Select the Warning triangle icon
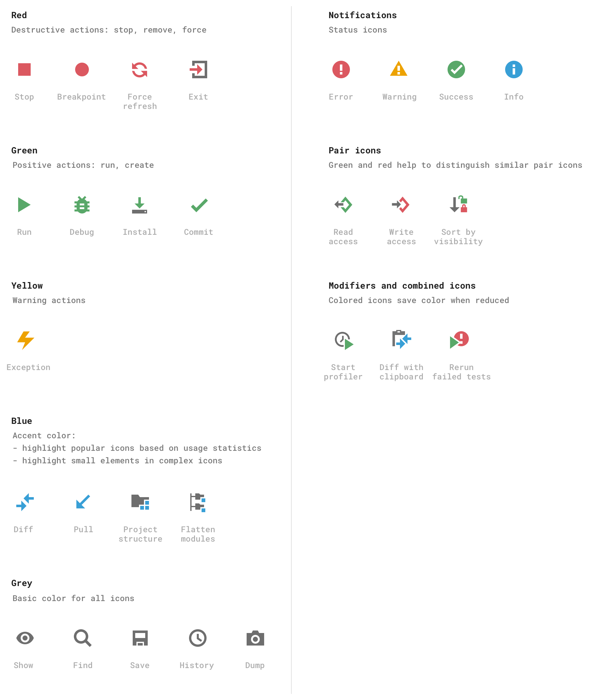Image resolution: width=589 pixels, height=700 pixels. pos(399,70)
